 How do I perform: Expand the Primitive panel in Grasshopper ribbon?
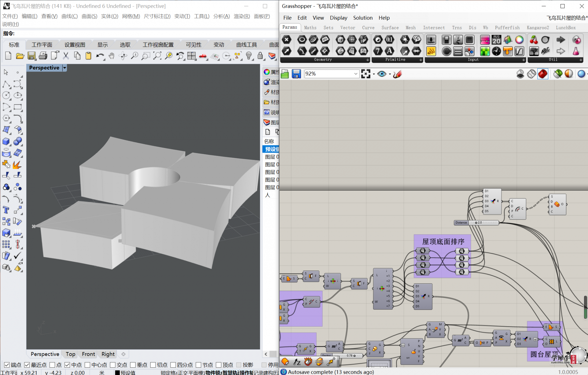[421, 60]
